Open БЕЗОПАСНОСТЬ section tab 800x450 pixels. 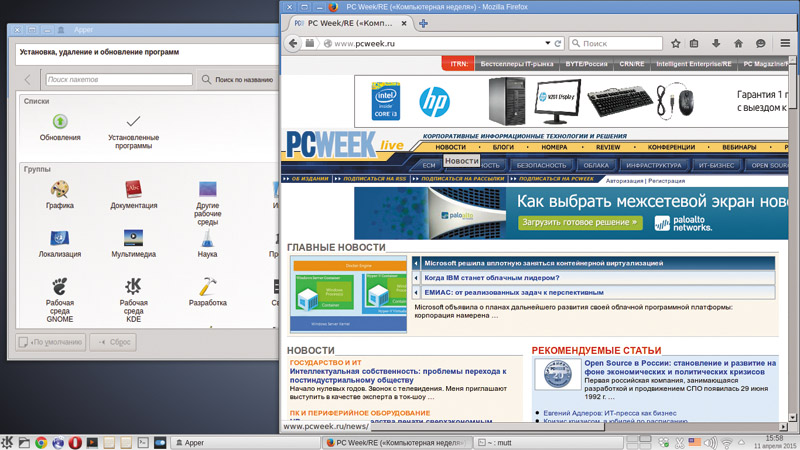(x=541, y=165)
